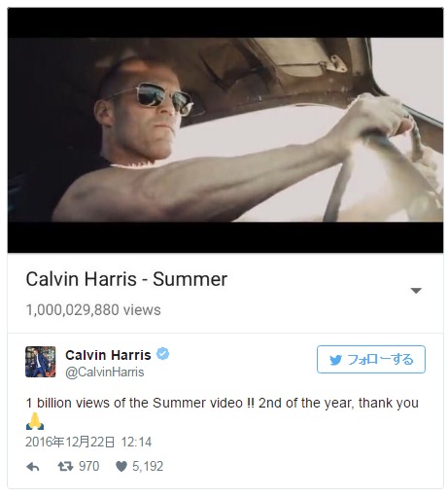Select the "1 billion views" tweet text
Image resolution: width=448 pixels, height=497 pixels.
(x=222, y=403)
